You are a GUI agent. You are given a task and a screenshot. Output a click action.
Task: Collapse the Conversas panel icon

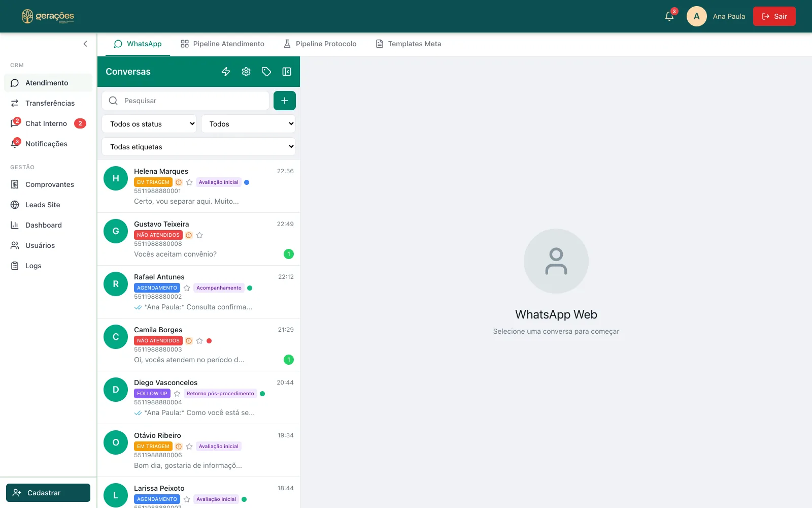[287, 72]
